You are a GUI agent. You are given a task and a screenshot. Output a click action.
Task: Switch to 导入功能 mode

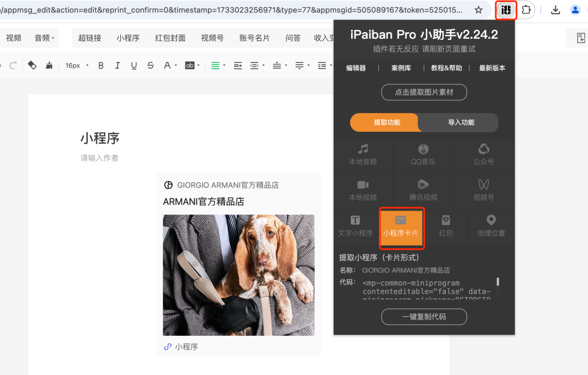click(461, 122)
